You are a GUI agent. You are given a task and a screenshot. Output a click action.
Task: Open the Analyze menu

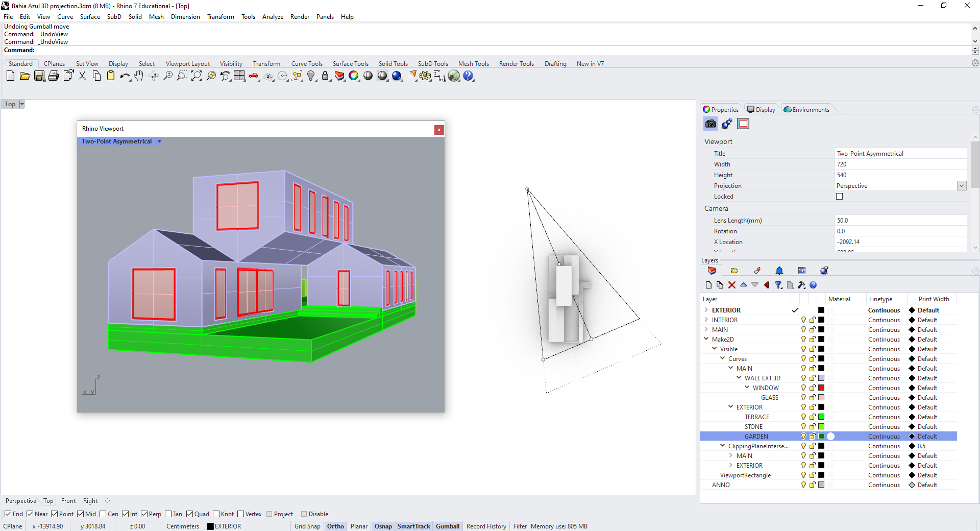tap(273, 17)
